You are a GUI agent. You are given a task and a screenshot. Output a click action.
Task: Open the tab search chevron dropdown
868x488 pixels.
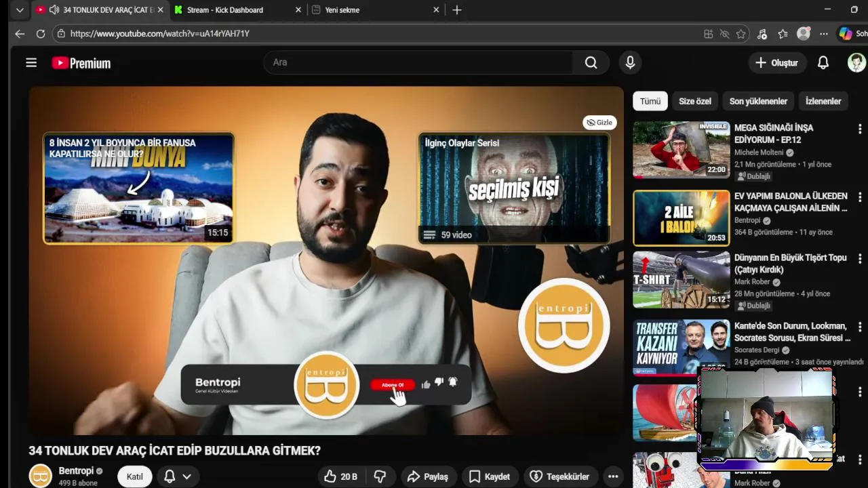[x=20, y=10]
